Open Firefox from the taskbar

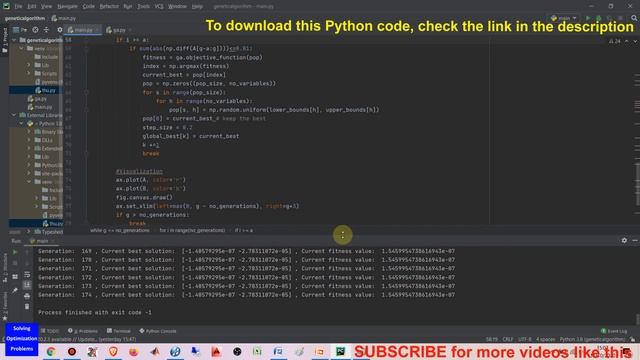pos(133,351)
